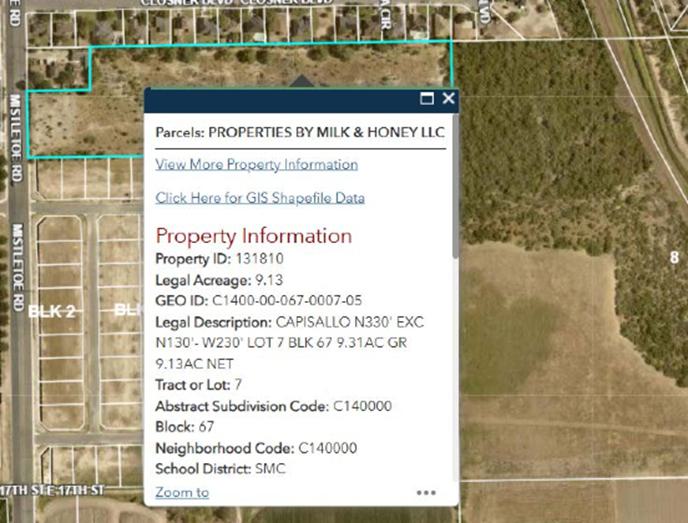
Task: Maximize the parcel info popup
Action: point(427,99)
